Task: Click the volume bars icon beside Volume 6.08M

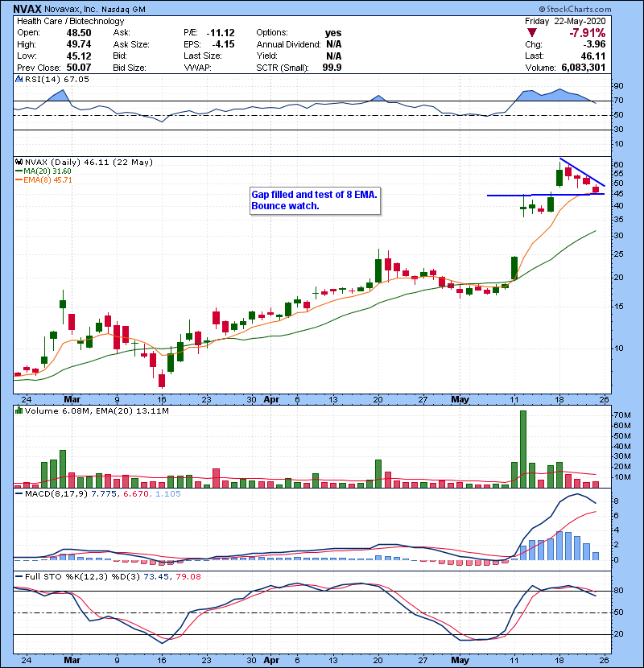Action: (19, 410)
